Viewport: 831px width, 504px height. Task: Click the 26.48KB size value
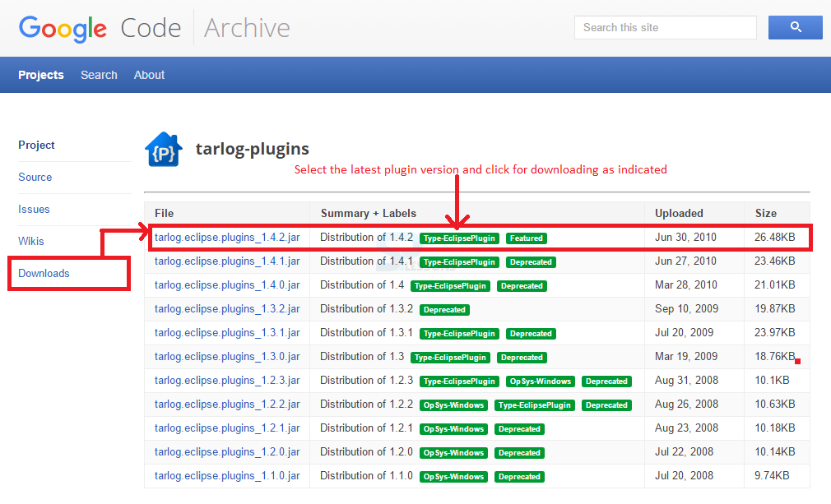pos(775,237)
